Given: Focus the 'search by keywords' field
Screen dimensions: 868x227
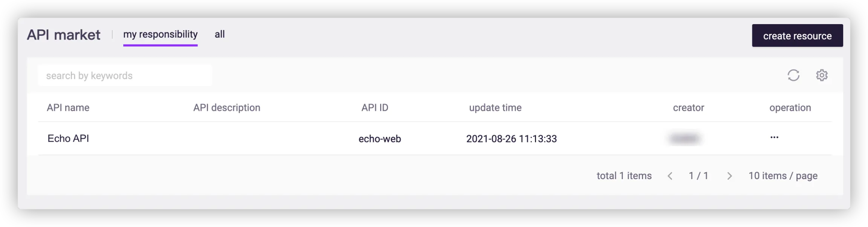Looking at the screenshot, I should (125, 76).
